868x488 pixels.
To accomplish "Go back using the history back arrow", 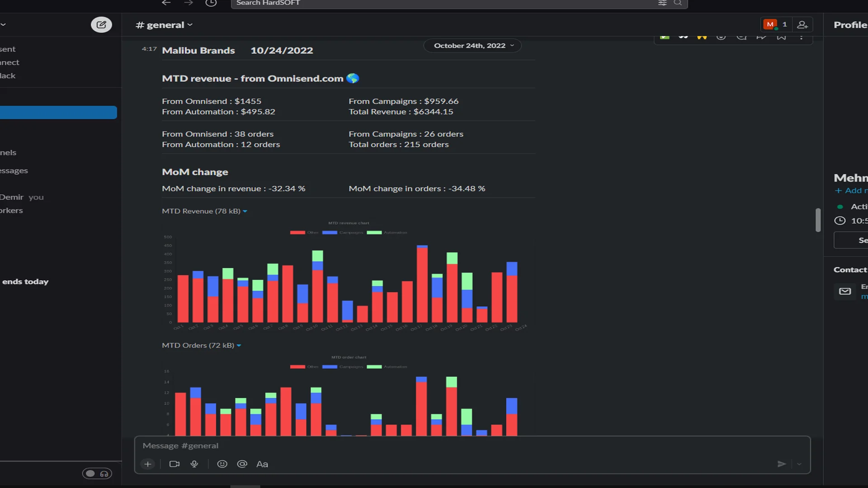I will click(x=166, y=3).
